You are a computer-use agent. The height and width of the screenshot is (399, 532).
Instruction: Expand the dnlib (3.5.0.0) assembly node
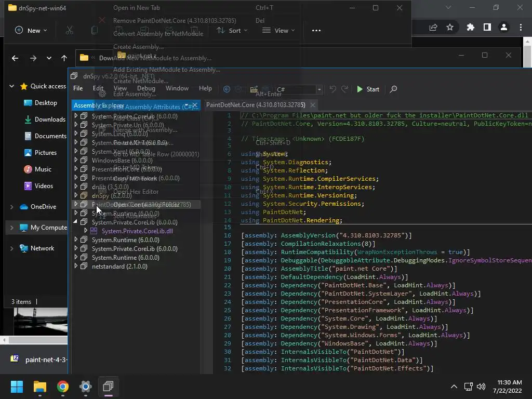coord(76,187)
